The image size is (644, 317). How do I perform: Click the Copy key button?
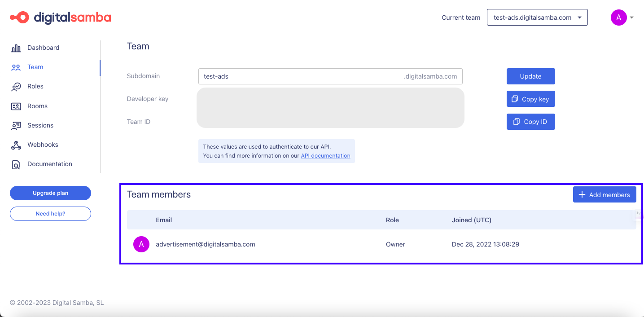(x=531, y=99)
